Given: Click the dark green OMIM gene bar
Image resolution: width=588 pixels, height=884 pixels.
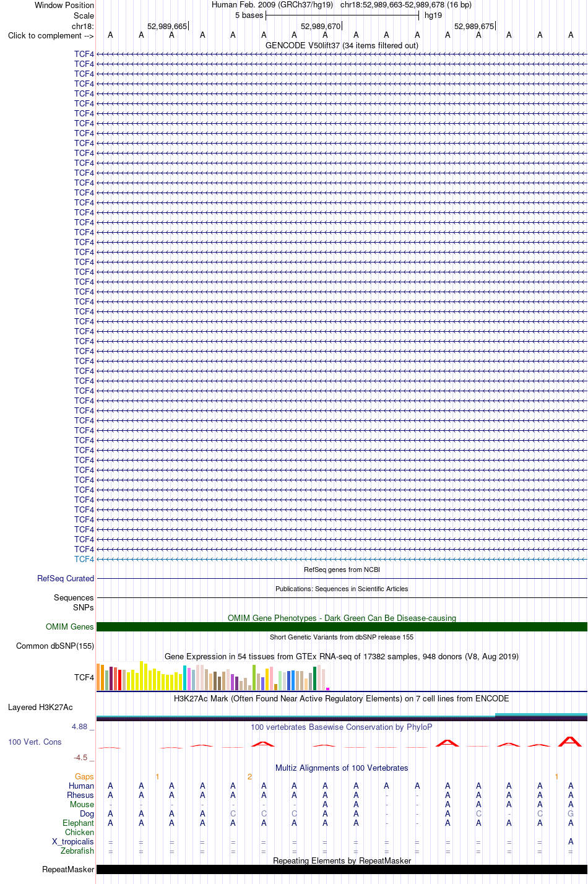Looking at the screenshot, I should [342, 626].
